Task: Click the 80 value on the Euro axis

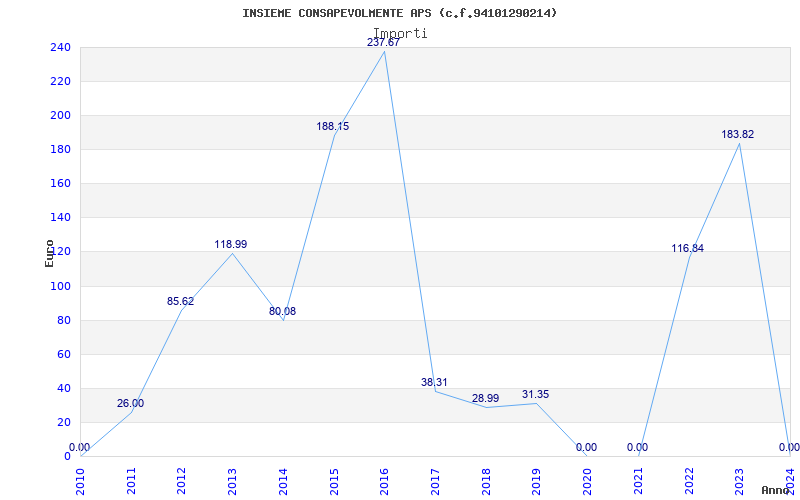Action: tap(64, 320)
